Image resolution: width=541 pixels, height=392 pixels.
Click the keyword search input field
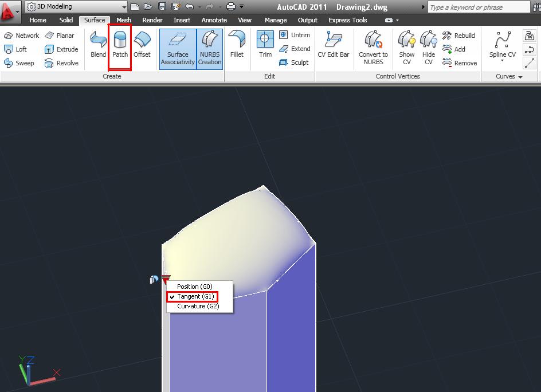(479, 7)
